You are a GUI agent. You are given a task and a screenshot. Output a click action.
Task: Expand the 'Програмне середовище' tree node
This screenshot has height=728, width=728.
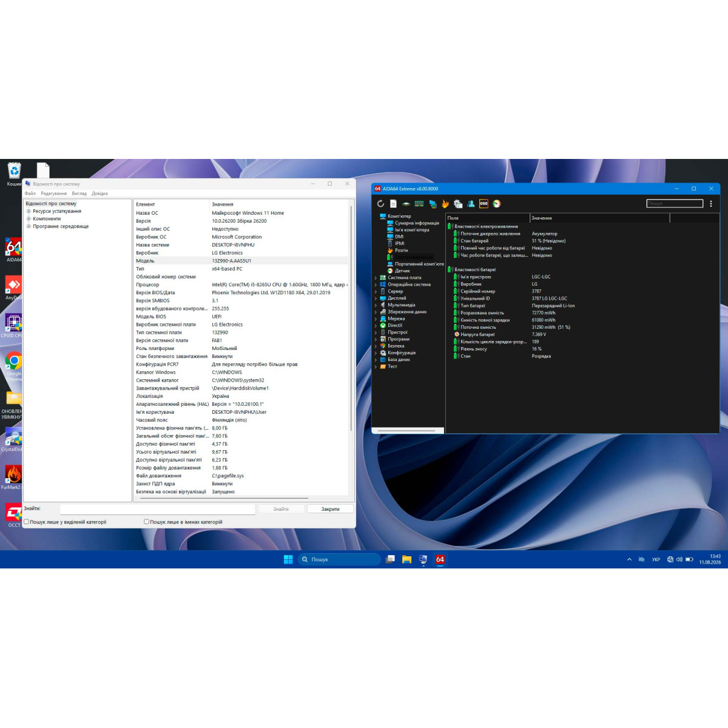point(29,226)
